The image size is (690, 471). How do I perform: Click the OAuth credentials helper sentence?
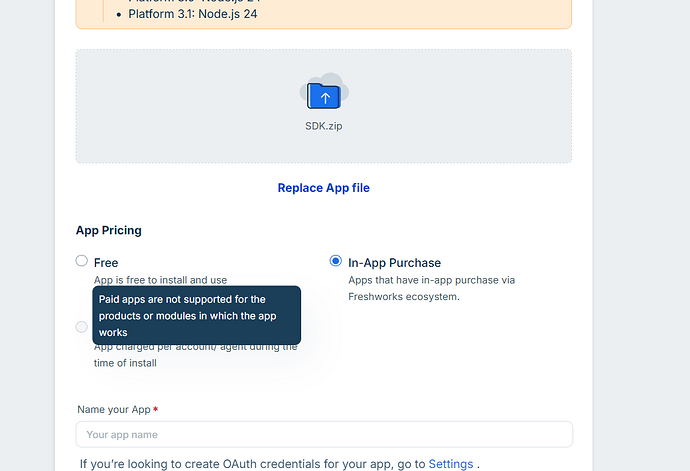point(279,464)
